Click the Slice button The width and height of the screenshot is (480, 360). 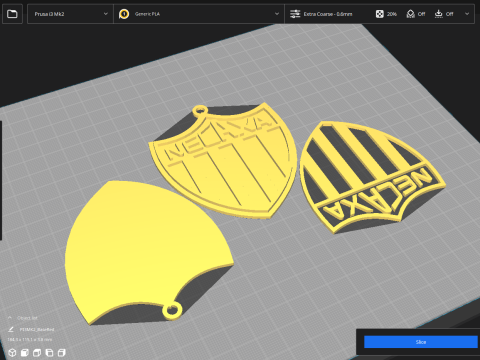(x=421, y=342)
